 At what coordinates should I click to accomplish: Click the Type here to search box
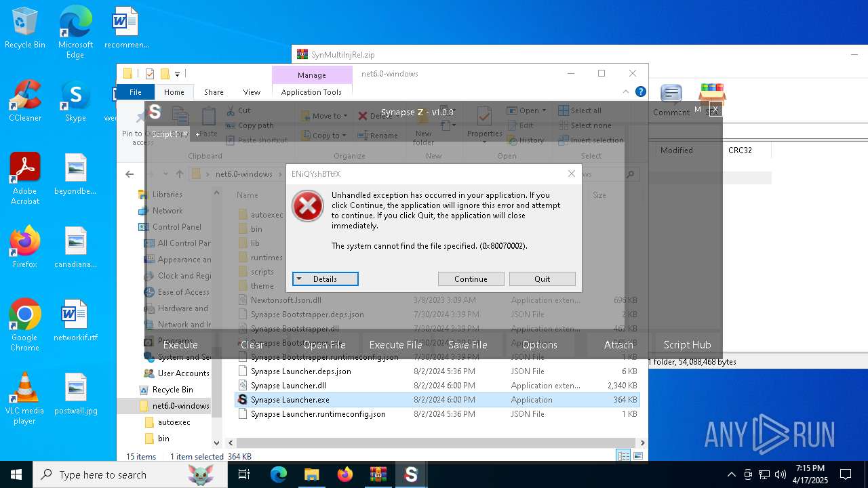click(130, 474)
